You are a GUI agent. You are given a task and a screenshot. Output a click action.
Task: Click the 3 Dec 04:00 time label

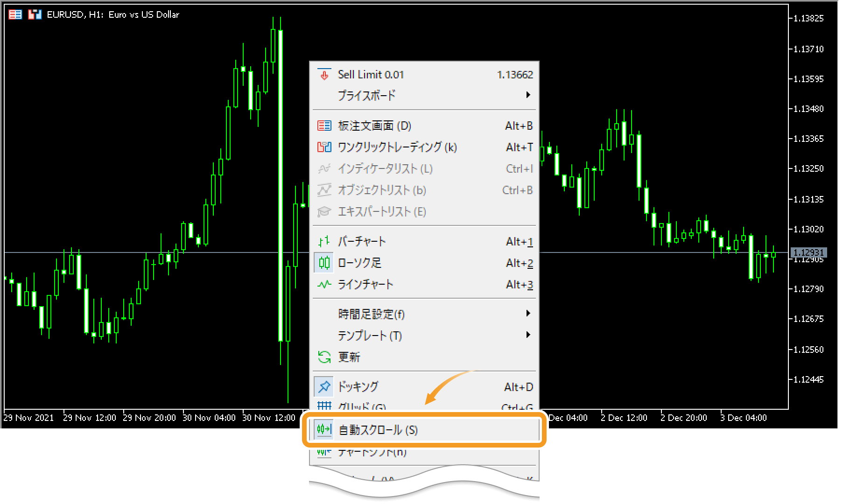(744, 418)
